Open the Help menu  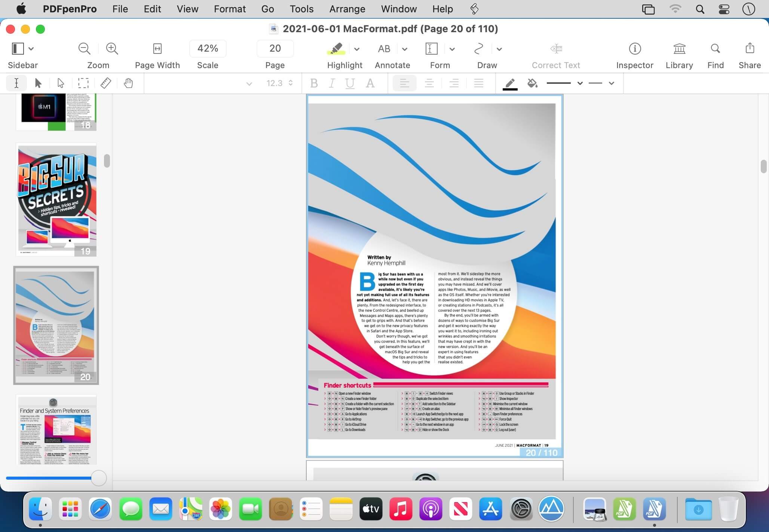tap(442, 9)
